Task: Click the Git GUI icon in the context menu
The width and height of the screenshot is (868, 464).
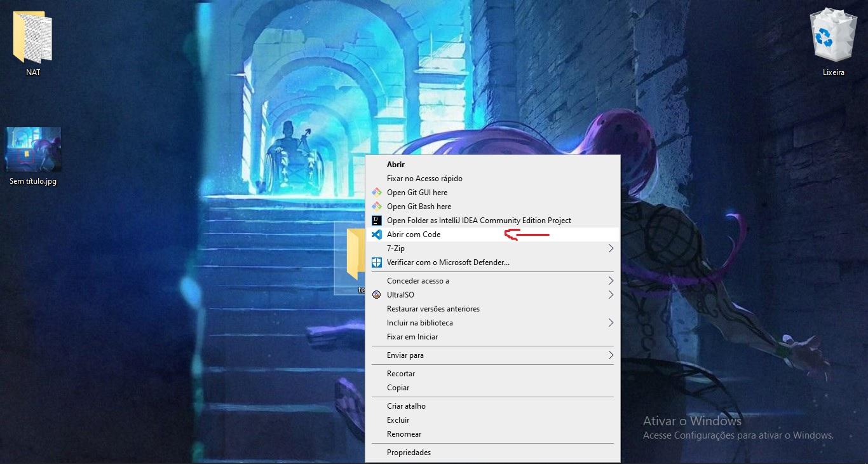Action: [x=377, y=192]
